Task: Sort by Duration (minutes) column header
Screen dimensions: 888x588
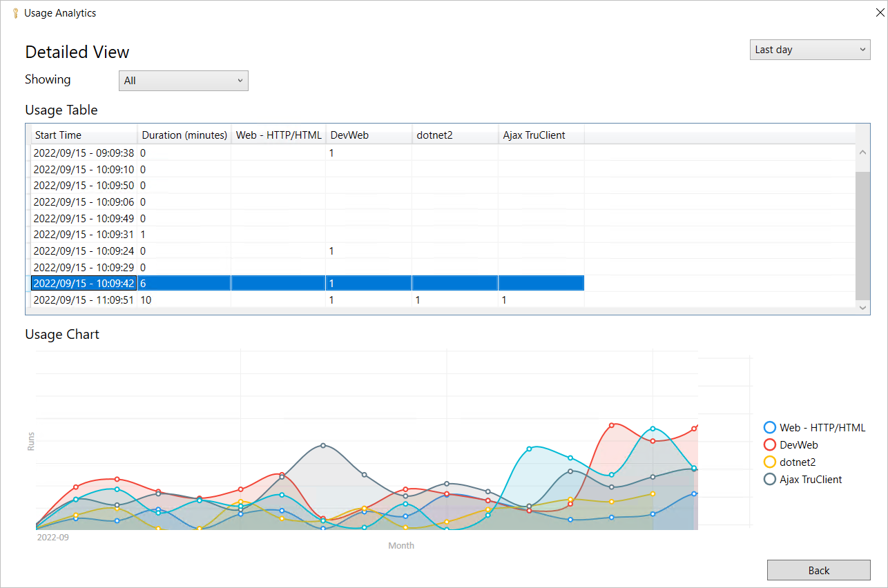Action: [x=184, y=135]
